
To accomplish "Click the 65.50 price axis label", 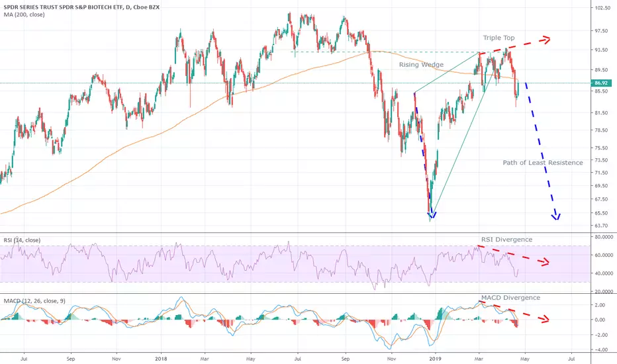I will (602, 213).
